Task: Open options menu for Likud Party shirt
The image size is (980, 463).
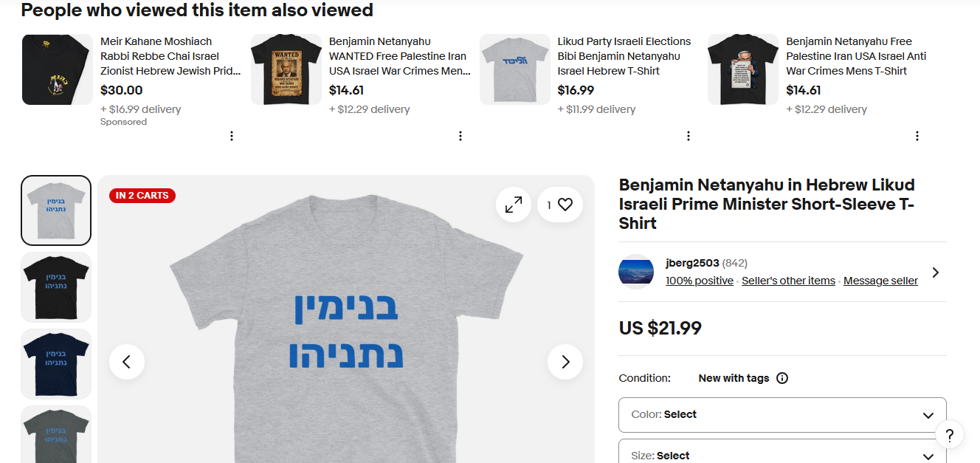Action: 689,136
